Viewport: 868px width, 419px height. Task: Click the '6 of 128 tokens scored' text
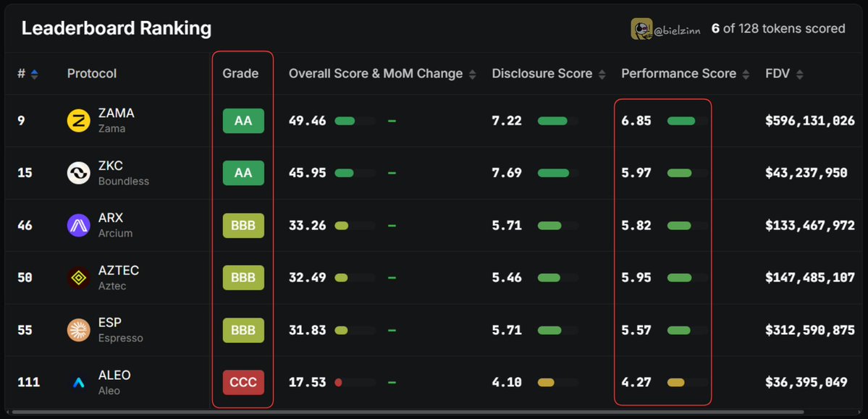[x=778, y=28]
